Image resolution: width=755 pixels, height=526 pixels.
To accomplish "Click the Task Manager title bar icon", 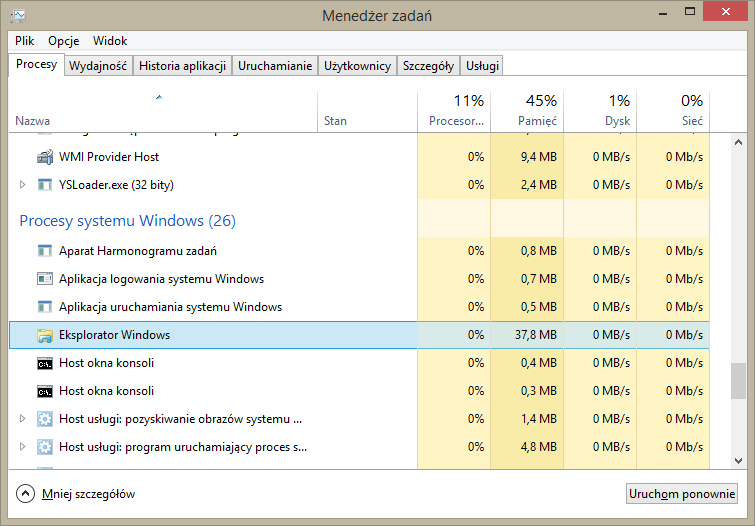I will pyautogui.click(x=18, y=16).
